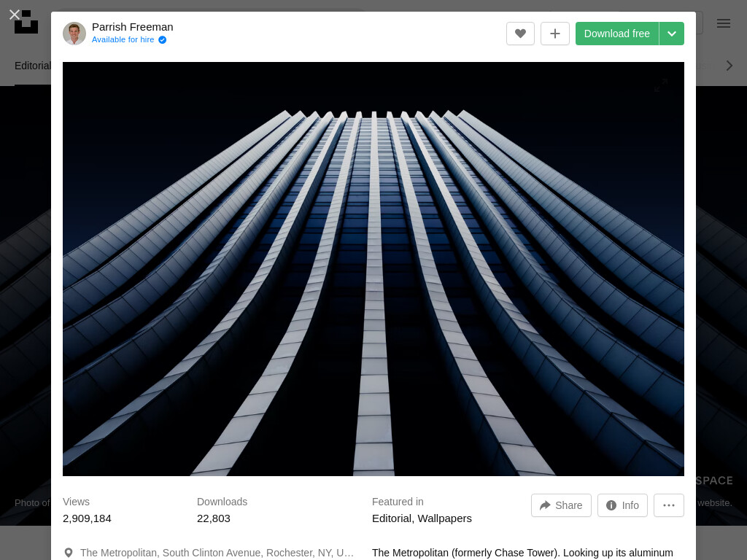Viewport: 747px width, 560px height.
Task: Expand download size options arrow
Action: tap(672, 34)
